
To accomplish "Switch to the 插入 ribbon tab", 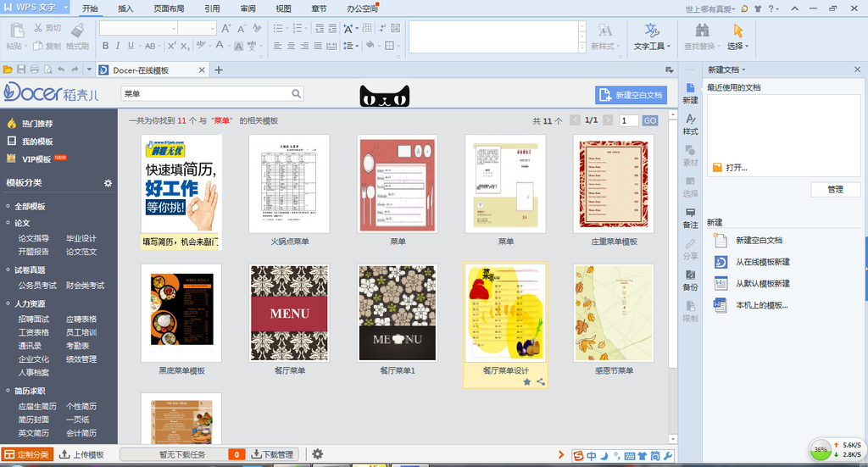I will tap(125, 8).
